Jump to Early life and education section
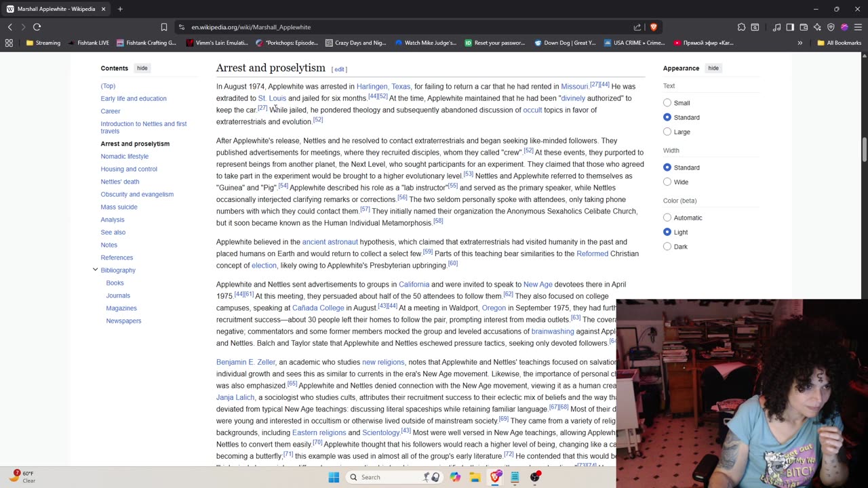868x488 pixels. pos(134,98)
